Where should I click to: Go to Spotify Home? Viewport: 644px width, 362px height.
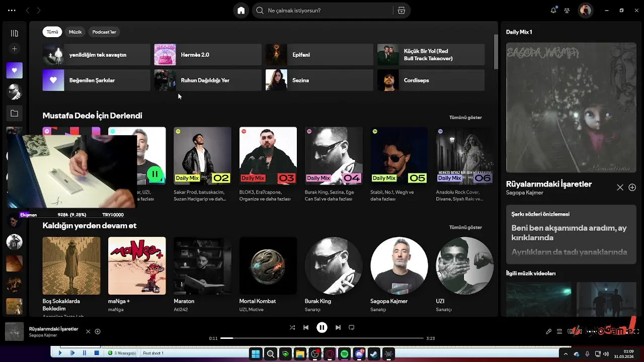[x=241, y=11]
